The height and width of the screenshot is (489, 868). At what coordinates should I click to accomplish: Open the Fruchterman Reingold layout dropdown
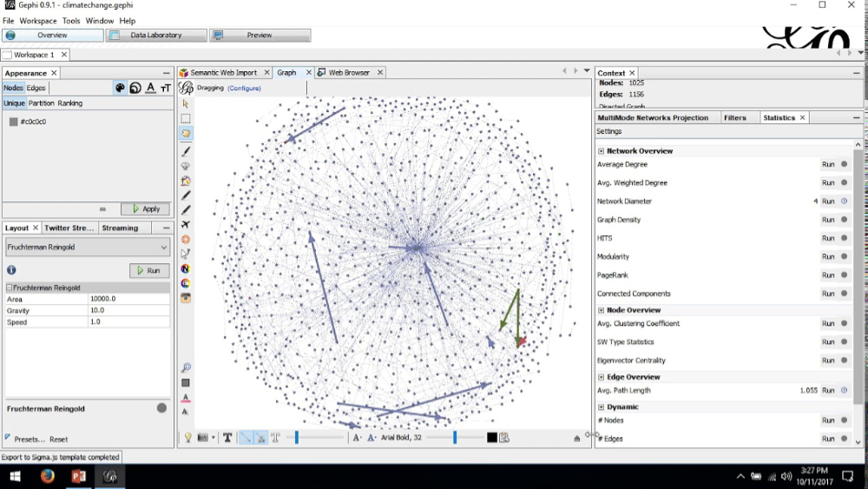point(88,247)
